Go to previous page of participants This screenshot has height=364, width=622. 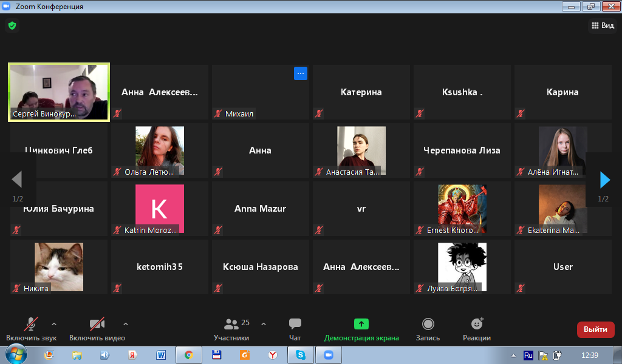coord(17,180)
